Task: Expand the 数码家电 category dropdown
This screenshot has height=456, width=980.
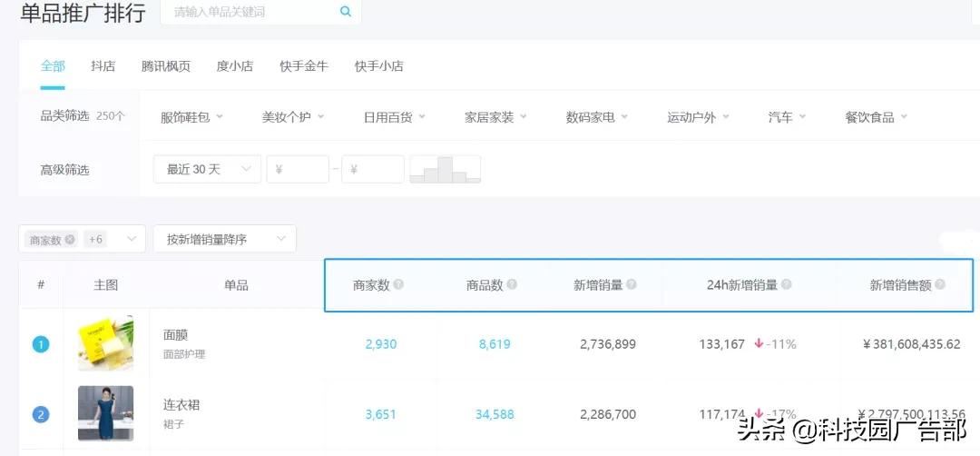Action: [x=597, y=117]
